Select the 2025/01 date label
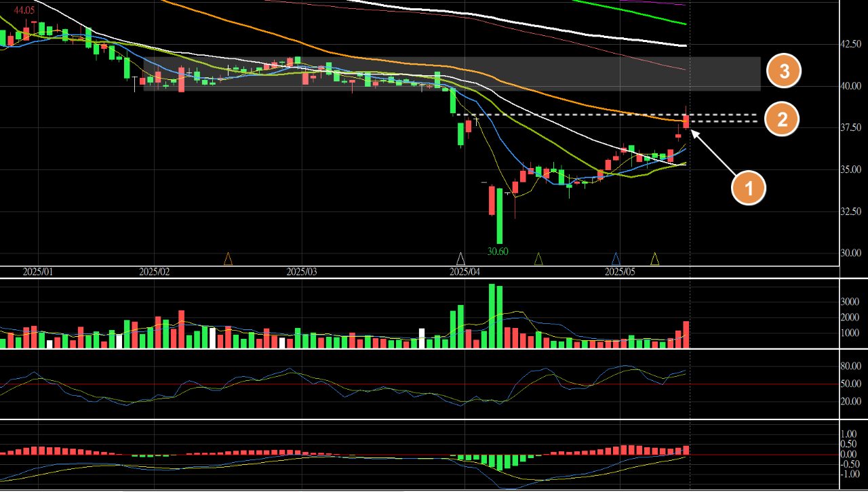Viewport: 868px width, 492px height. [38, 272]
